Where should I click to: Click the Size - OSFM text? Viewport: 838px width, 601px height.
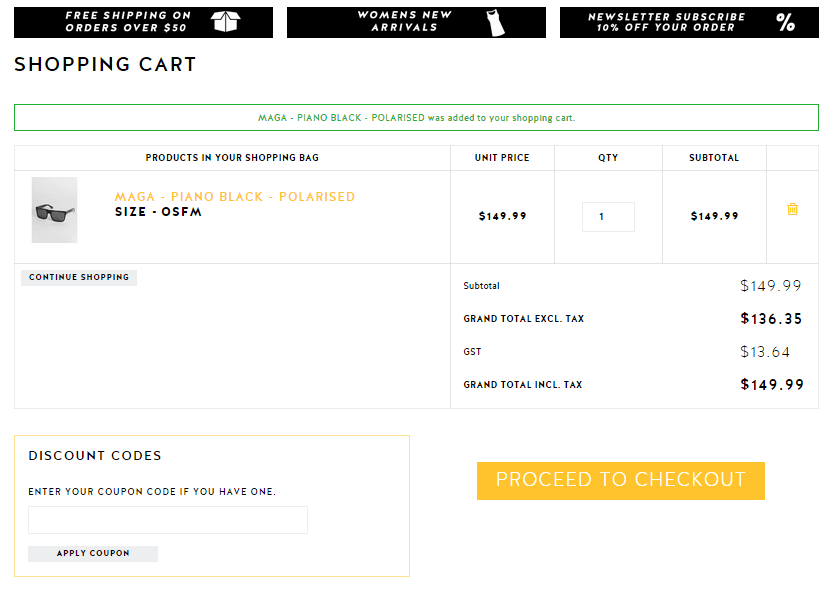158,212
